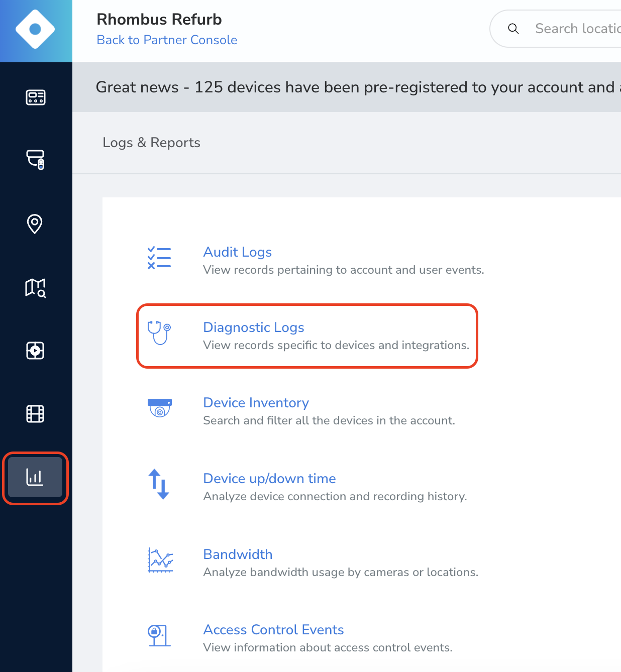
Task: Click the magnifier icon in search bar
Action: (x=513, y=29)
